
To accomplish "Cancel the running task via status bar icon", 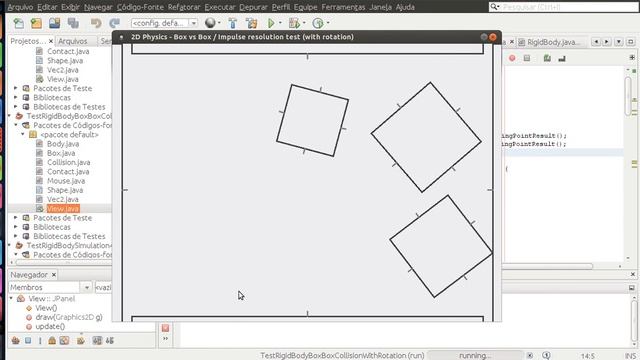I will point(529,356).
